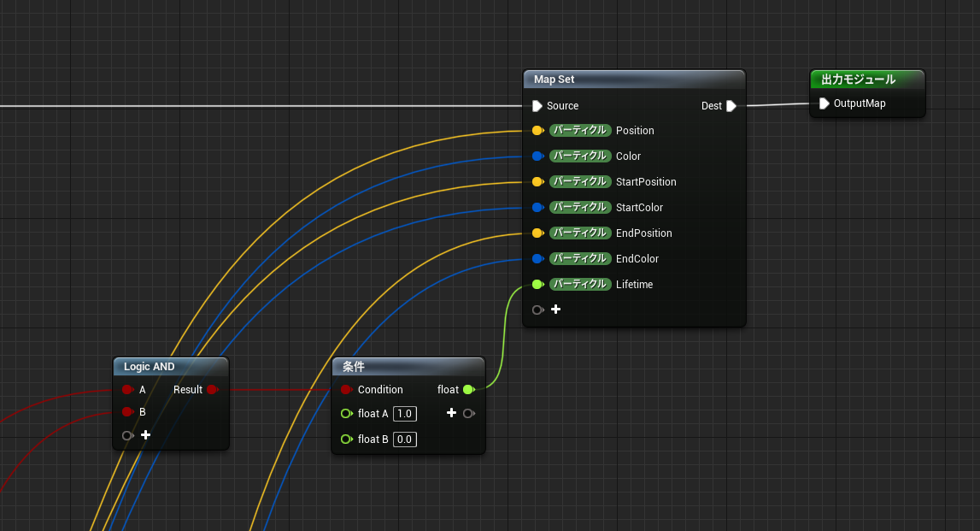
Task: Click the パーティクル namespace tag beside Position
Action: pyautogui.click(x=580, y=130)
